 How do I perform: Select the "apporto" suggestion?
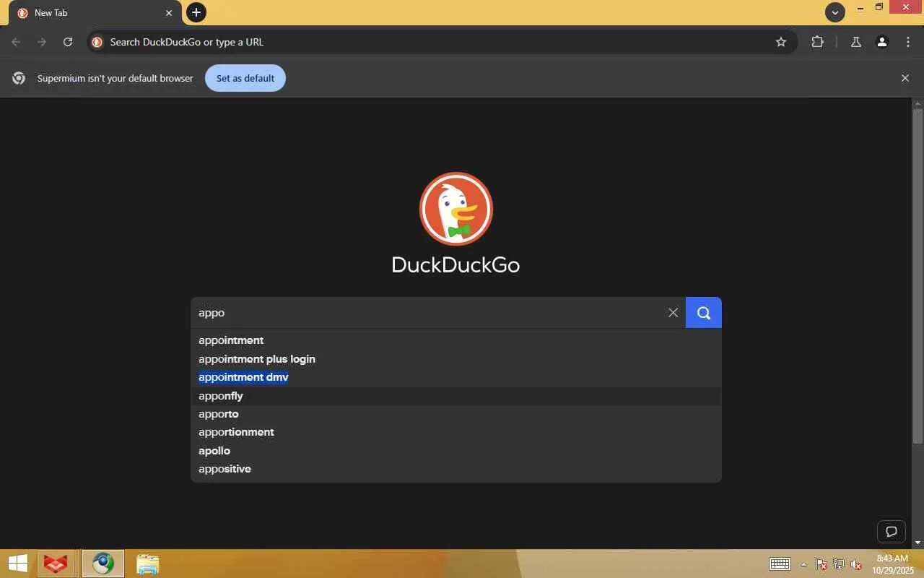(456, 414)
